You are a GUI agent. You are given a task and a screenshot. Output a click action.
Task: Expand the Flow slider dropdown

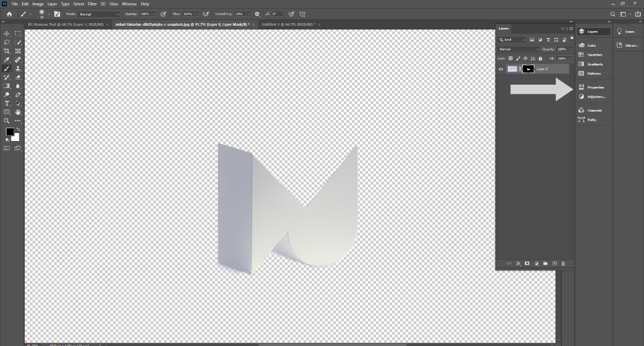click(196, 14)
